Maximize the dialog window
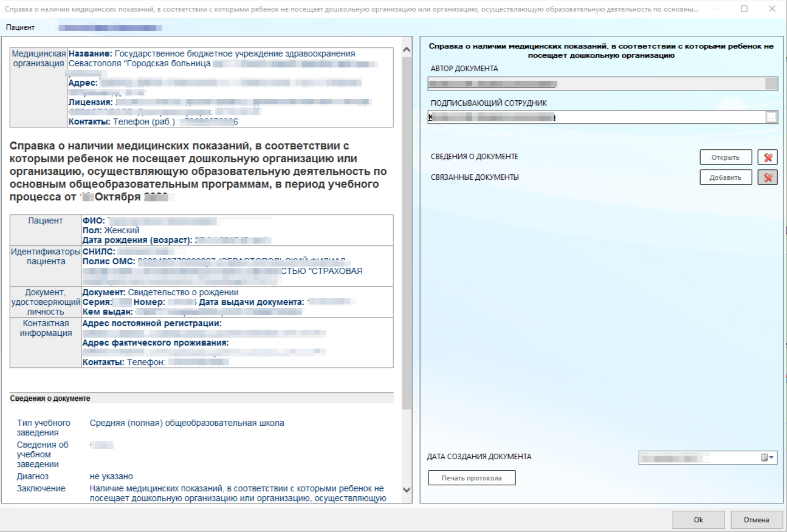The width and height of the screenshot is (787, 532). click(x=744, y=9)
